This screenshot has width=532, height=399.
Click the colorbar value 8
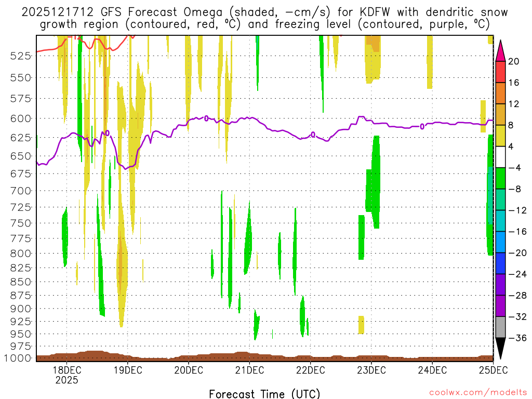pos(511,126)
